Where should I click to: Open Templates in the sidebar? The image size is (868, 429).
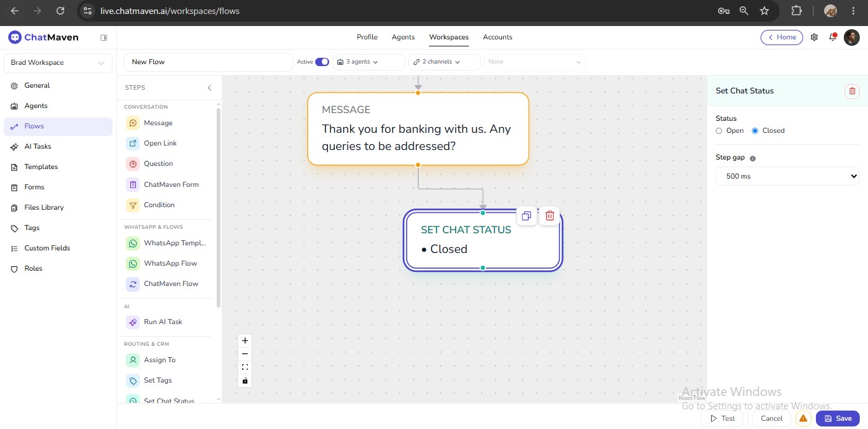(x=58, y=167)
